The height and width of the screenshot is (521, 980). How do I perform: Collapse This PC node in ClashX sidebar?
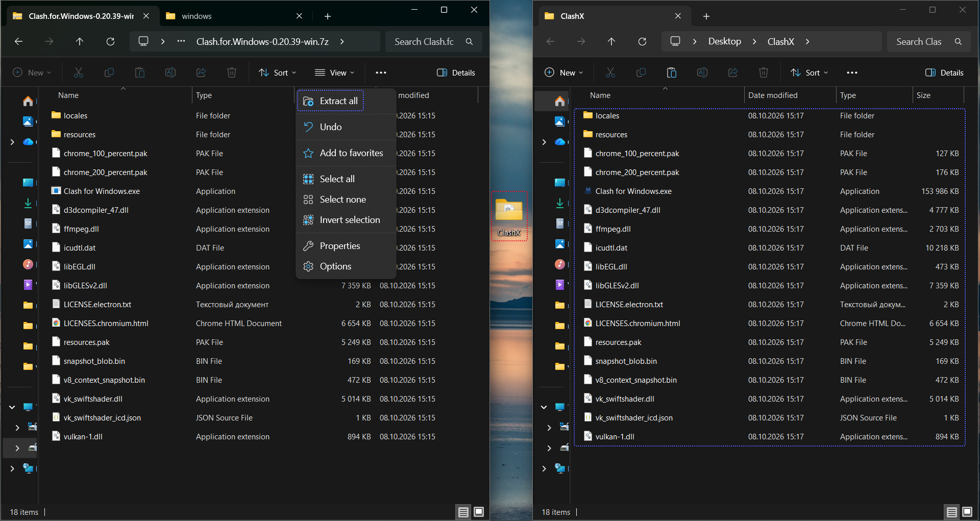tap(544, 407)
